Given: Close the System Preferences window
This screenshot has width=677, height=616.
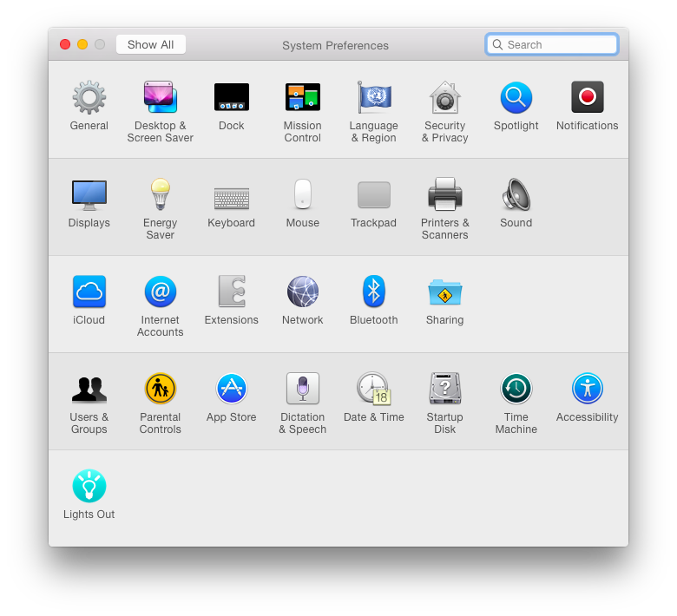Looking at the screenshot, I should coord(65,44).
